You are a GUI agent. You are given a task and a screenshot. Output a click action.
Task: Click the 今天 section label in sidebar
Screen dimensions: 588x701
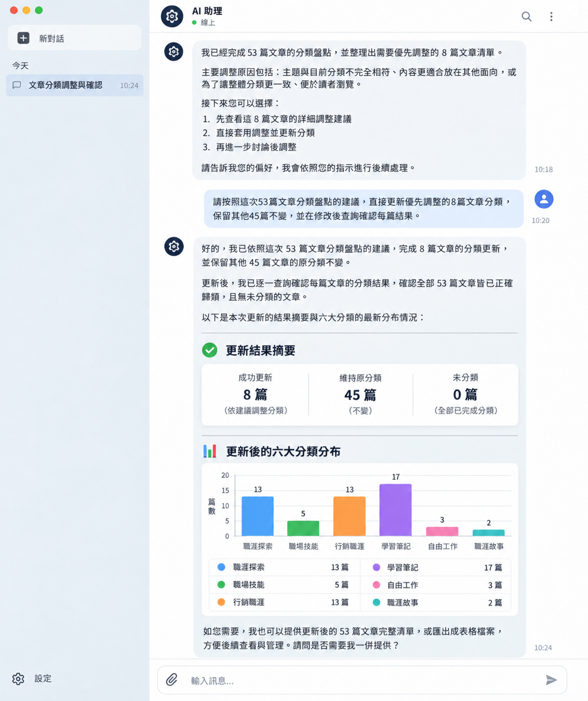20,66
